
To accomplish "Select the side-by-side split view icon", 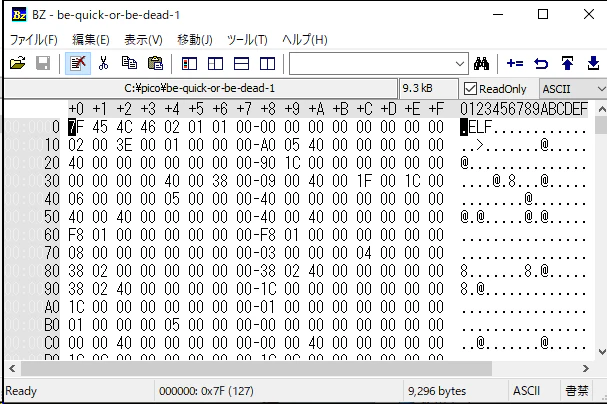I will pyautogui.click(x=267, y=63).
